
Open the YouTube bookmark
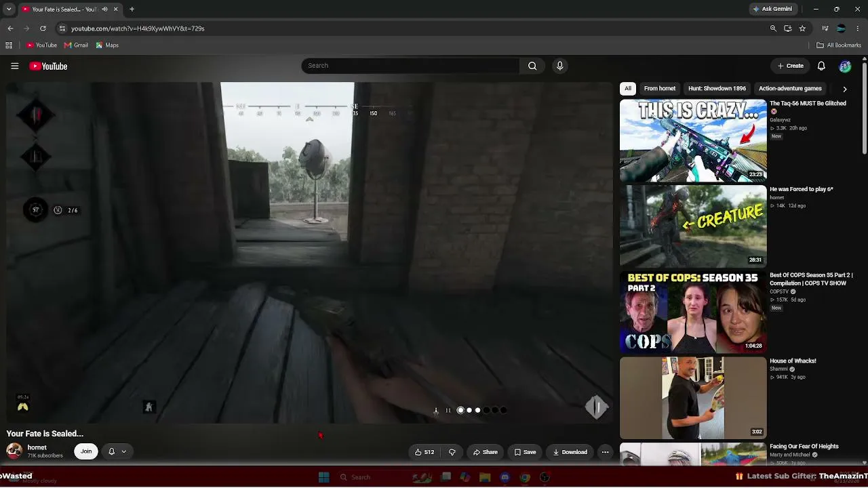41,45
